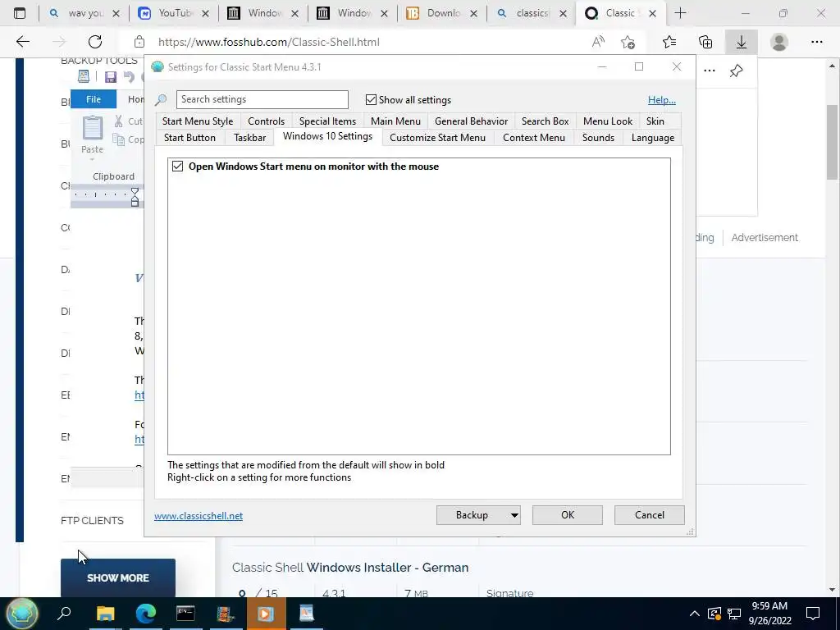
Task: Open the Sounds tab
Action: (598, 138)
